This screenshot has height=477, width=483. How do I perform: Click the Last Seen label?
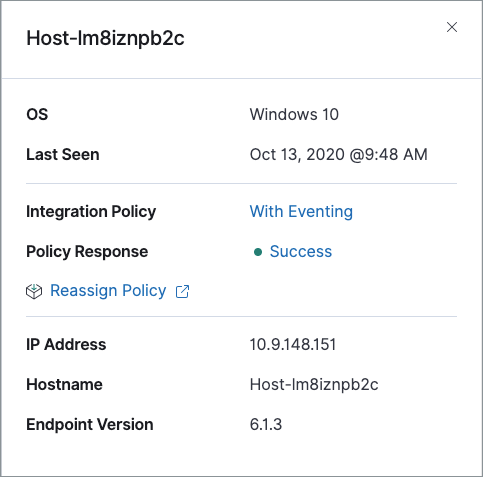click(x=63, y=155)
